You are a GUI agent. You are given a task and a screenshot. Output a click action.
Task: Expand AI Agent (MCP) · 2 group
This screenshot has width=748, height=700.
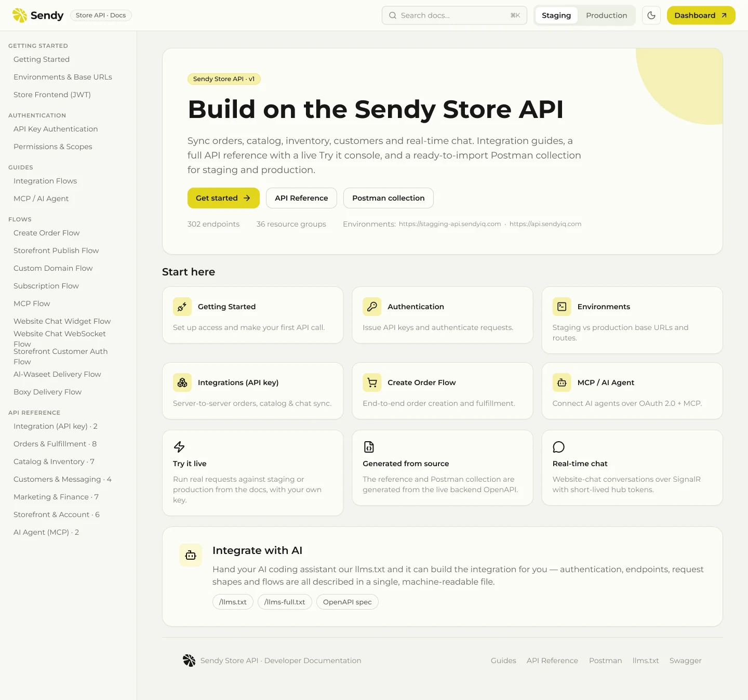pyautogui.click(x=46, y=532)
